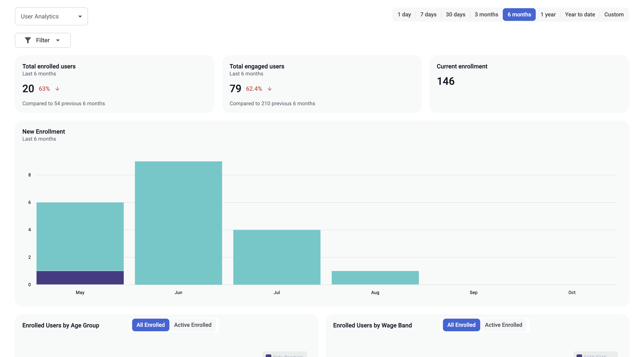The image size is (644, 357).
Task: Toggle Active Enrolled for Wage Band chart
Action: coord(503,325)
